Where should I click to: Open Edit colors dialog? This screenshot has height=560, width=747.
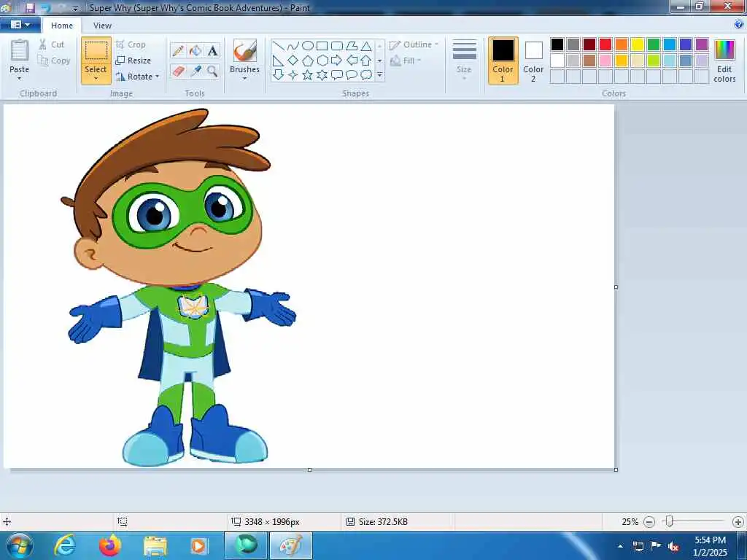click(724, 61)
